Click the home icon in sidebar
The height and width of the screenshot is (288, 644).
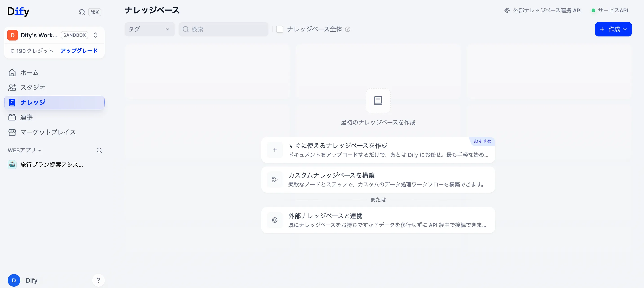click(x=12, y=73)
